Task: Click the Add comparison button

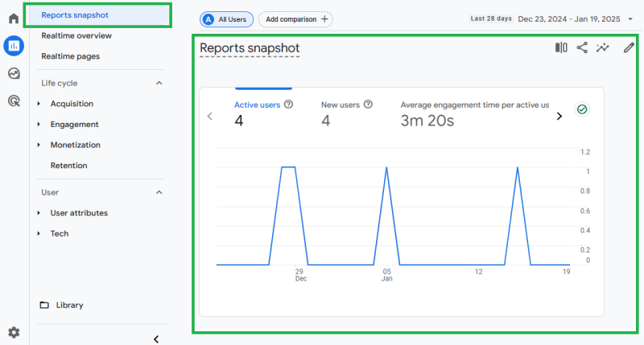Action: point(295,19)
